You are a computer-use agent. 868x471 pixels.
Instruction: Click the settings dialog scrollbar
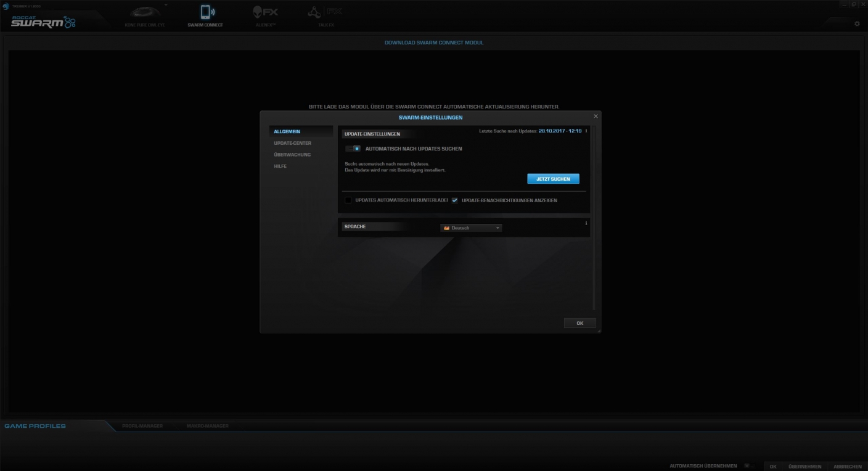594,218
